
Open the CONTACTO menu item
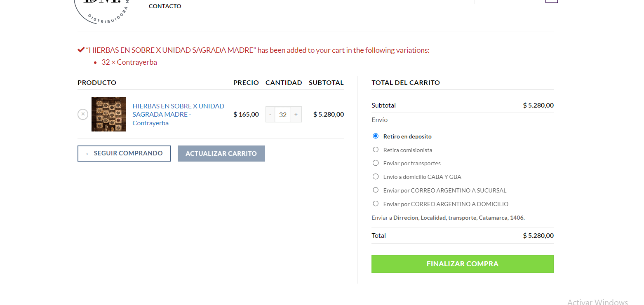click(165, 6)
